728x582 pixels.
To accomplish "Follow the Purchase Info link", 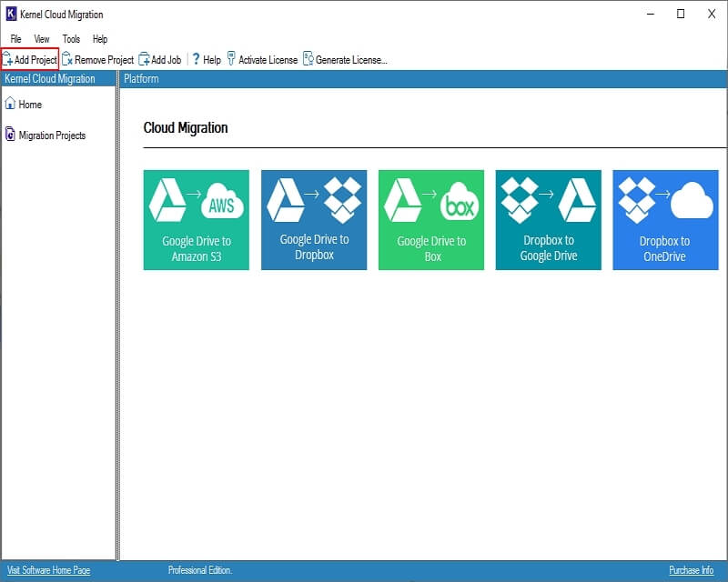I will [691, 570].
